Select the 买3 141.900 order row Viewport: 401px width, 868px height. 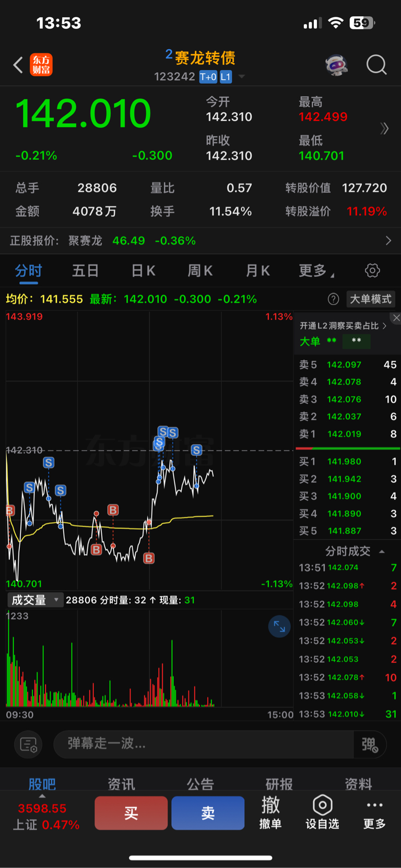pyautogui.click(x=348, y=496)
